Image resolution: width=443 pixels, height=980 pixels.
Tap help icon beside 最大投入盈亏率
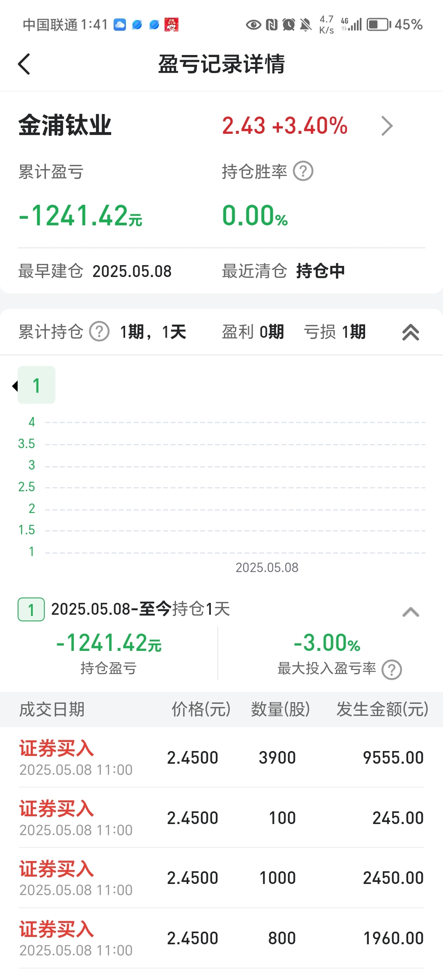pos(392,669)
